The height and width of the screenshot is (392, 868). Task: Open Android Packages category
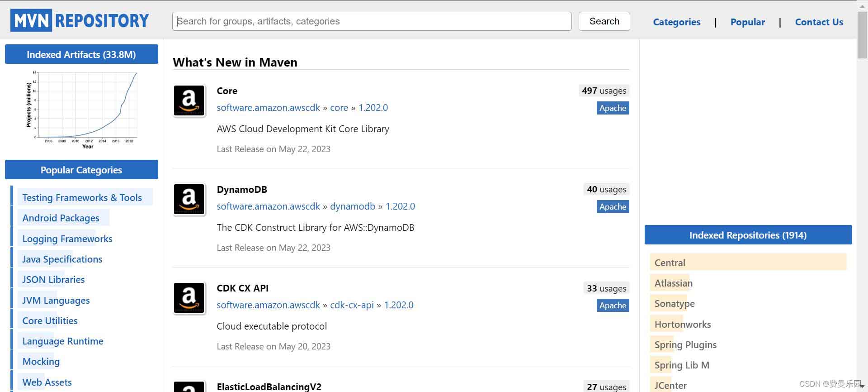(x=61, y=218)
